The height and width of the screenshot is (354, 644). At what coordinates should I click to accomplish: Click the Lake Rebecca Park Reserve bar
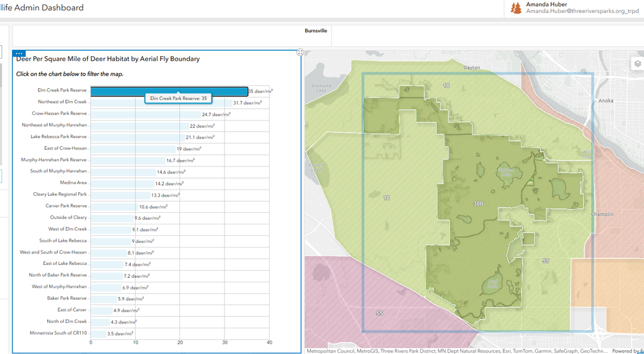coord(137,137)
